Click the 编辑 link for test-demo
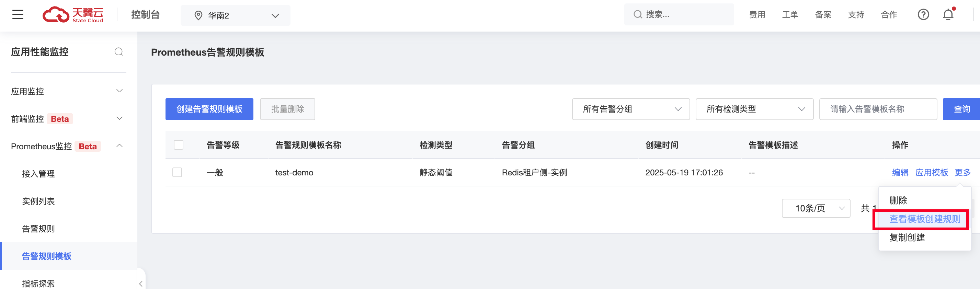This screenshot has width=980, height=289. (x=900, y=173)
